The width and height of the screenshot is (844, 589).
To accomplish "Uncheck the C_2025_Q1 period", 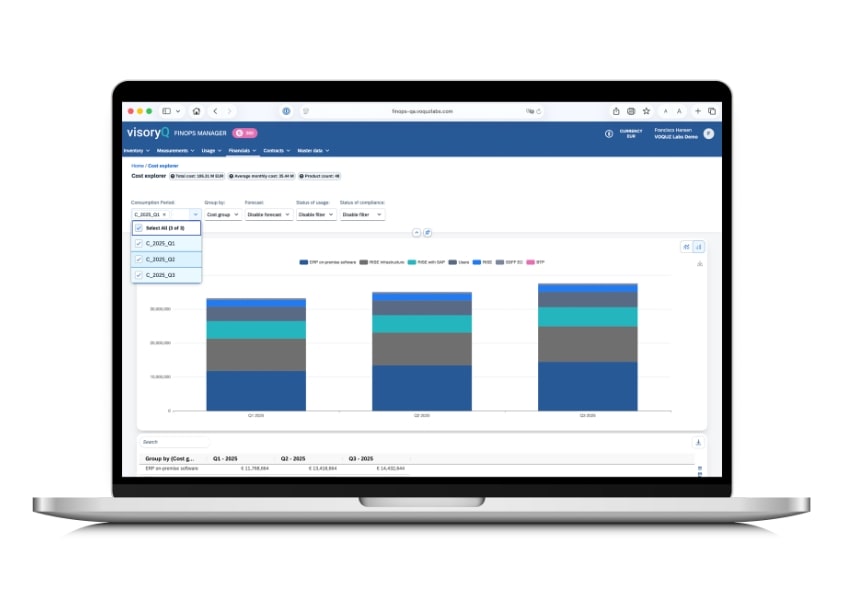I will (139, 244).
